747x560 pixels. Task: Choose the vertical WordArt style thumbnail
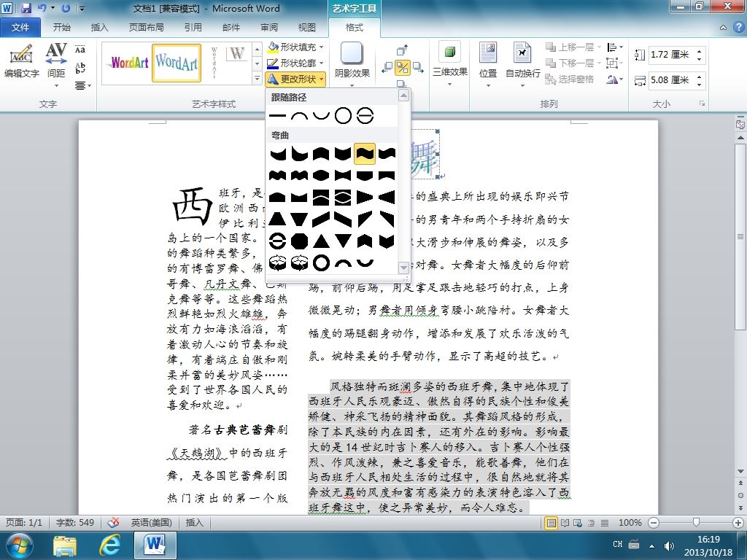(214, 63)
